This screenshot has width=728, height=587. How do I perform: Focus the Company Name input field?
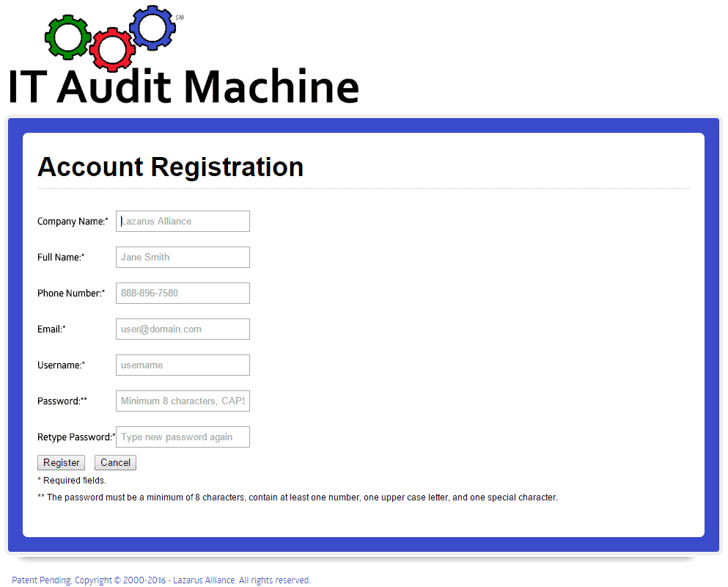(x=183, y=222)
